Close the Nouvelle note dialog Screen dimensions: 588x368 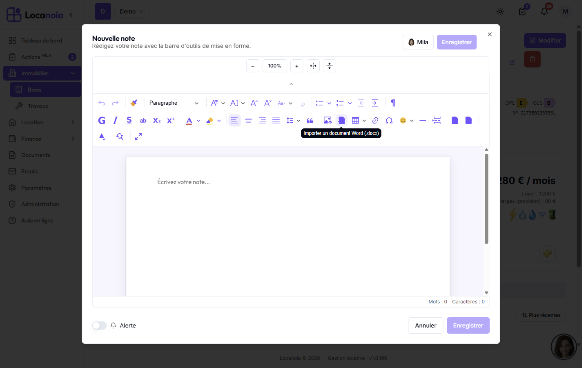coord(490,34)
